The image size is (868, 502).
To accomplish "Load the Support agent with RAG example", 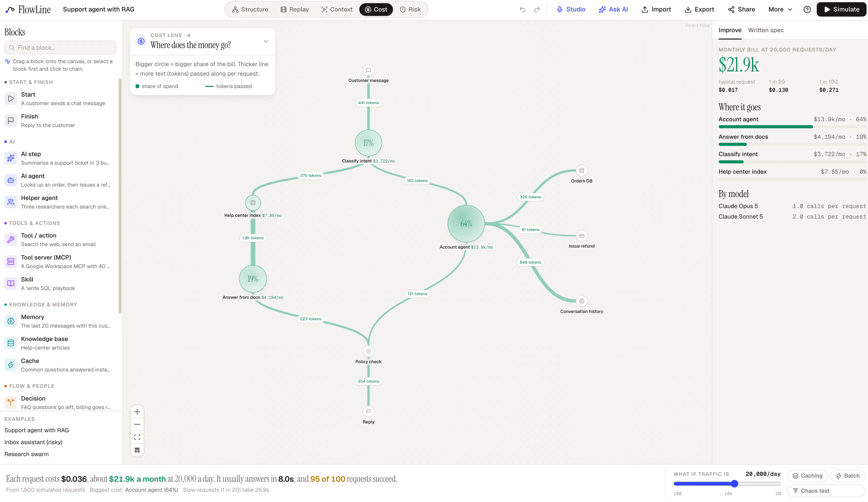I will pyautogui.click(x=37, y=430).
